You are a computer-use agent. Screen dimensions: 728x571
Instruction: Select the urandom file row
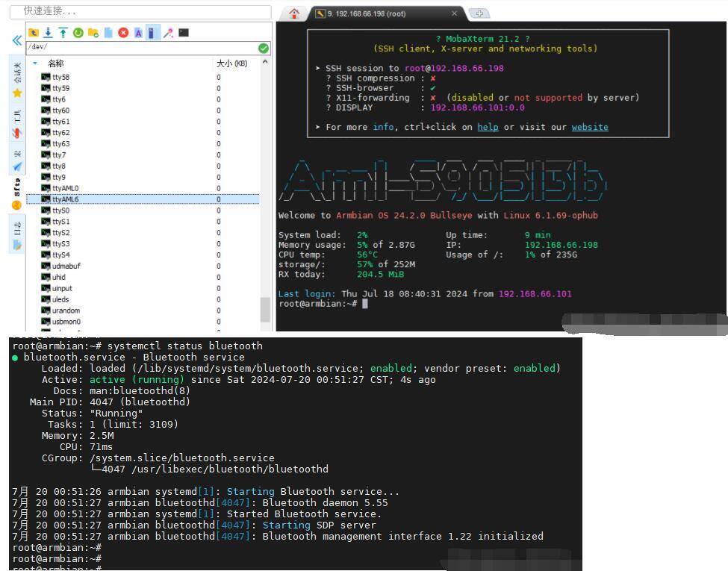(x=143, y=311)
